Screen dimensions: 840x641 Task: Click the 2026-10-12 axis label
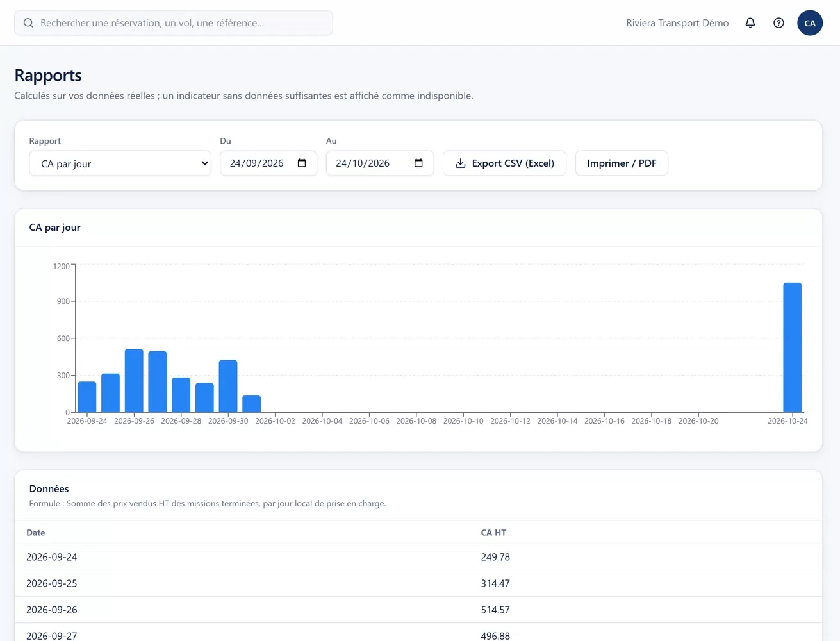(x=510, y=421)
